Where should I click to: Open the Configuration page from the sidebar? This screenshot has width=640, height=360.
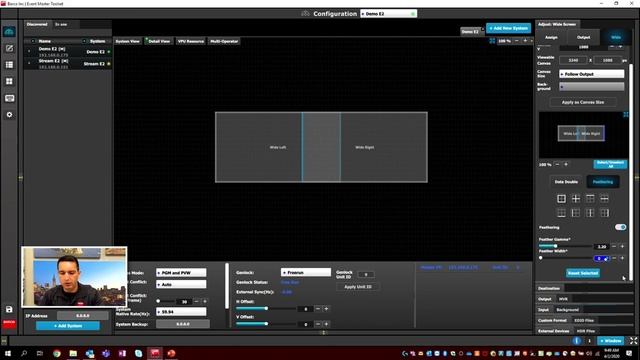(9, 32)
